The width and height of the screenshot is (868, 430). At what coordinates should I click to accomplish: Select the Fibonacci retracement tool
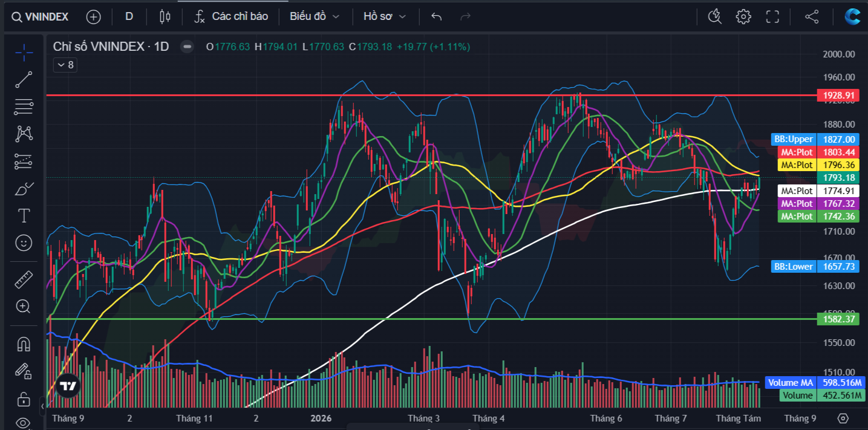click(24, 106)
